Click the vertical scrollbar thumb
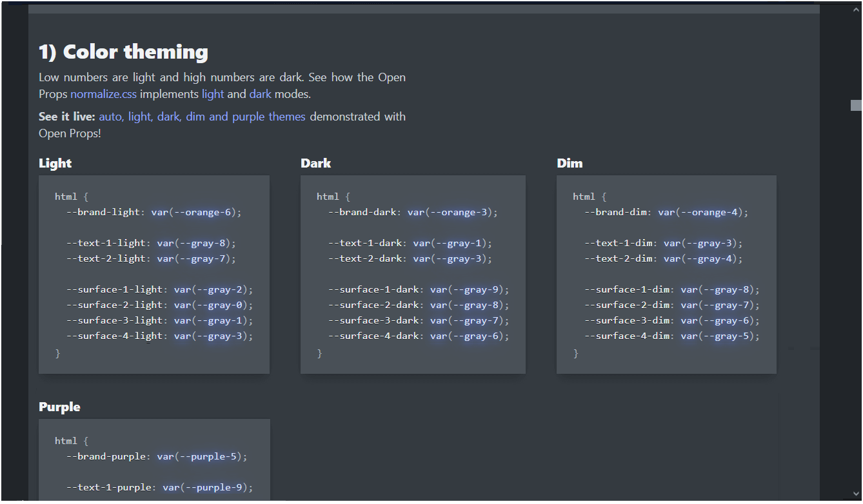The image size is (863, 504). click(856, 106)
